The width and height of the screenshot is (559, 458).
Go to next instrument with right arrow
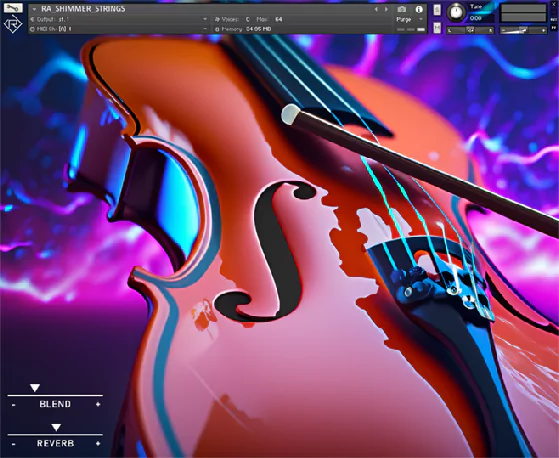[386, 9]
